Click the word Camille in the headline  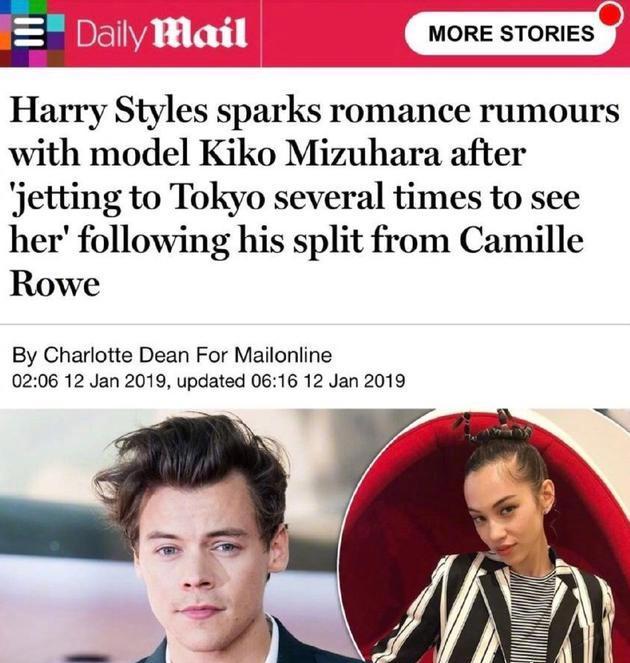tap(521, 241)
